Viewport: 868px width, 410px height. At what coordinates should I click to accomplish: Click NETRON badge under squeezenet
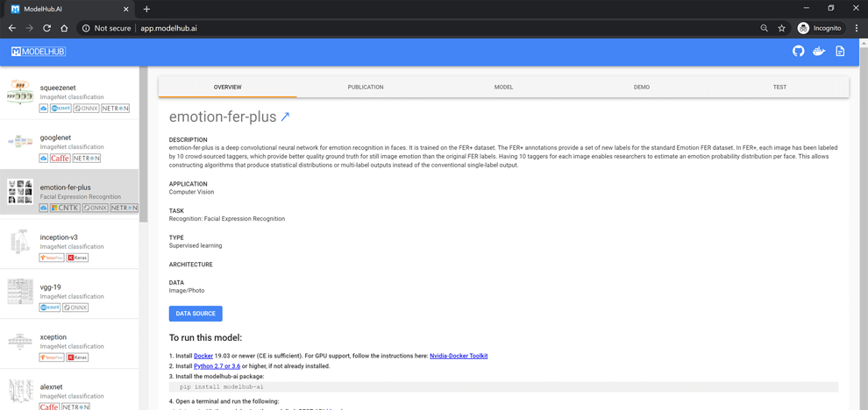click(116, 109)
